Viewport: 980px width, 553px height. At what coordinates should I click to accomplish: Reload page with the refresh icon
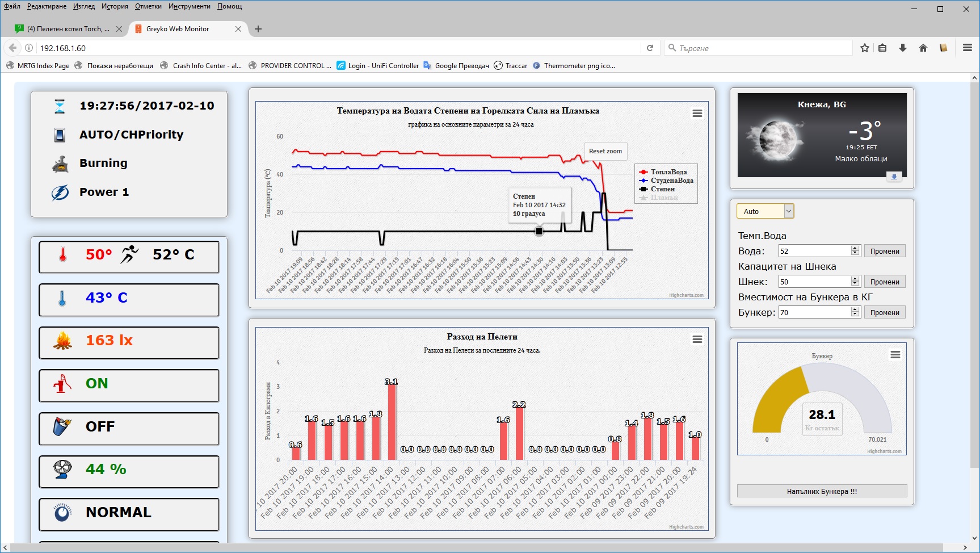(x=650, y=48)
